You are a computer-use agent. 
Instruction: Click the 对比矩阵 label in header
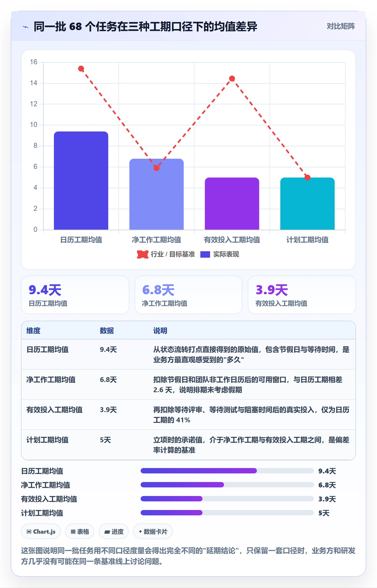[341, 26]
